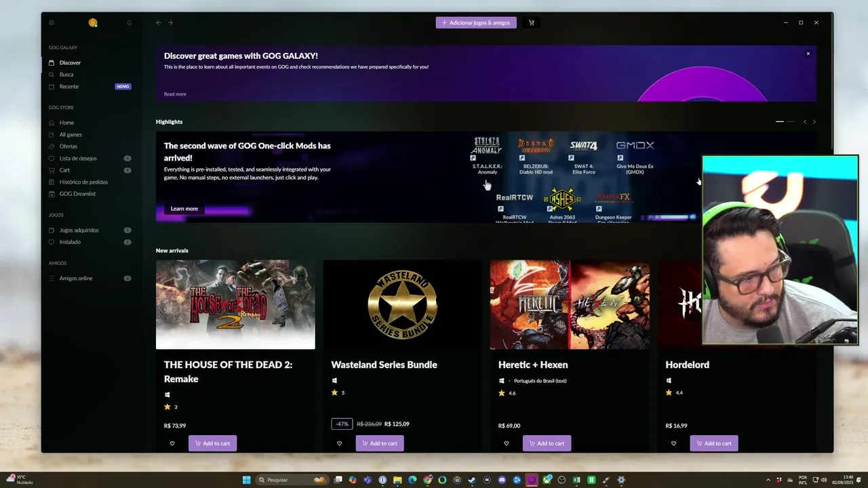Open the shopping cart icon in header
Screen dimensions: 868x488
[x=531, y=22]
